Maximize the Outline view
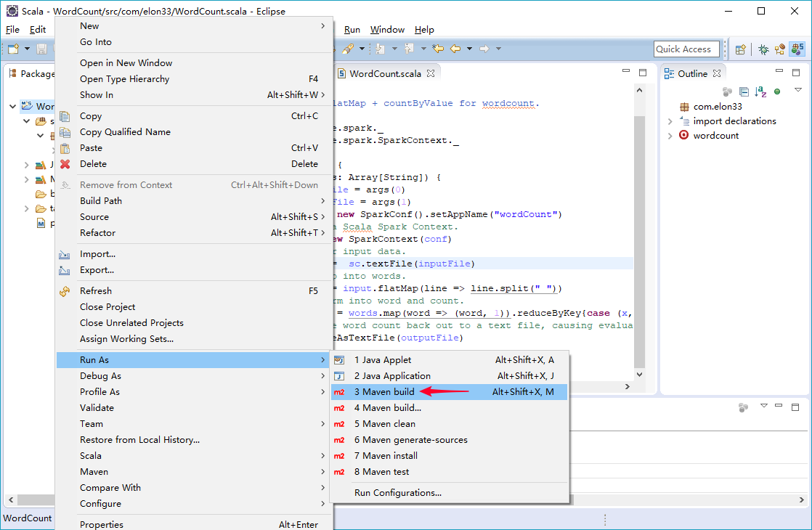Image resolution: width=812 pixels, height=530 pixels. (796, 73)
